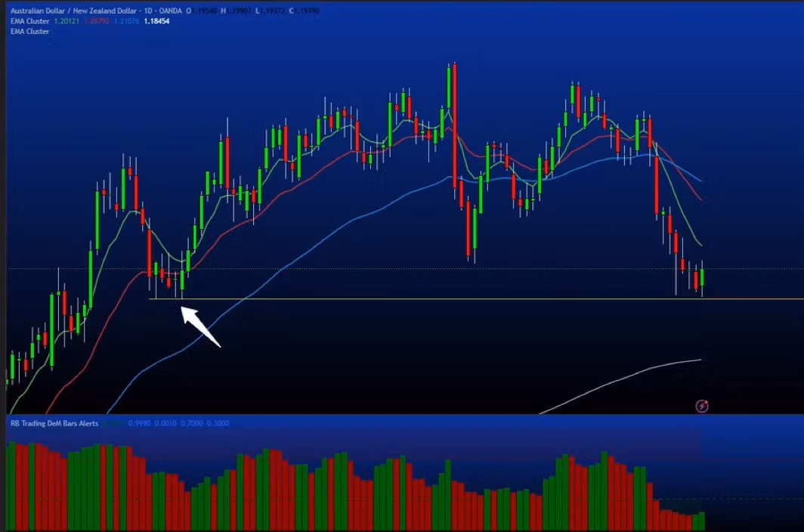
Task: Select the first EMA Cluster indicator label
Action: 29,21
